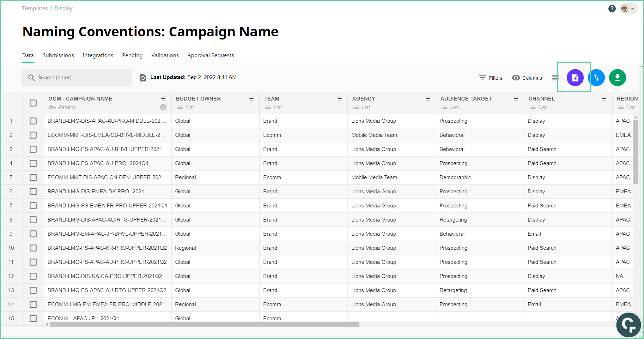Select the checkbox beside row 5

point(33,177)
